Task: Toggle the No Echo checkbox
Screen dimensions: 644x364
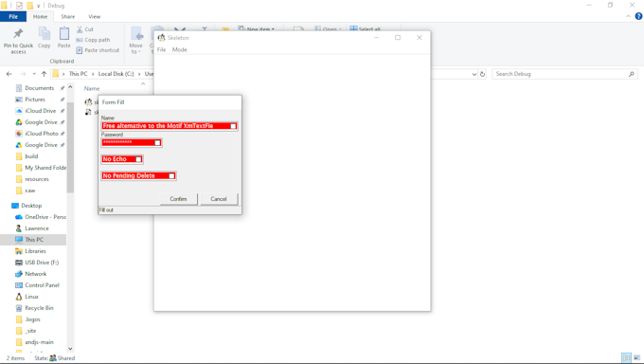Action: [x=138, y=159]
